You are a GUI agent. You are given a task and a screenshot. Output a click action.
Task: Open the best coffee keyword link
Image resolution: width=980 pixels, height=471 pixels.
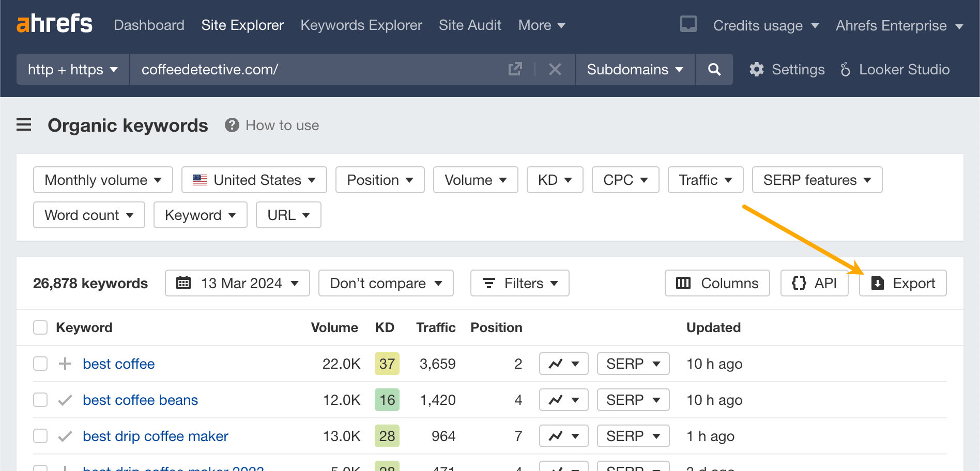(118, 364)
